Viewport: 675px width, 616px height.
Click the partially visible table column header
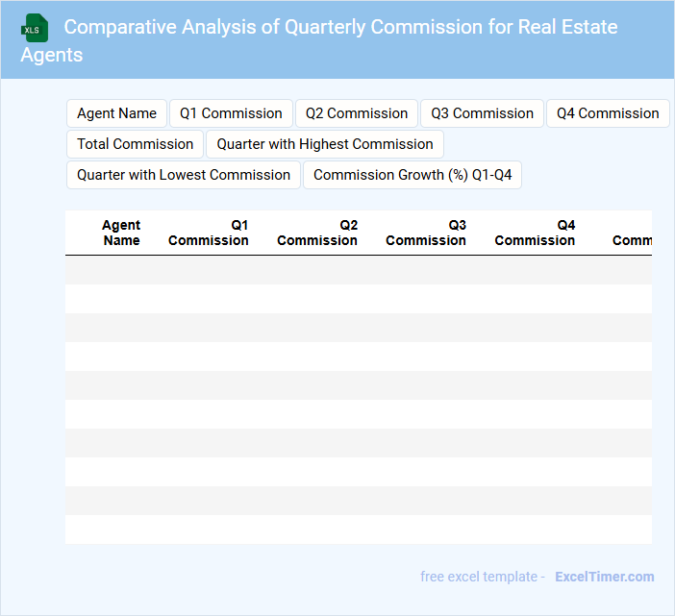[631, 239]
